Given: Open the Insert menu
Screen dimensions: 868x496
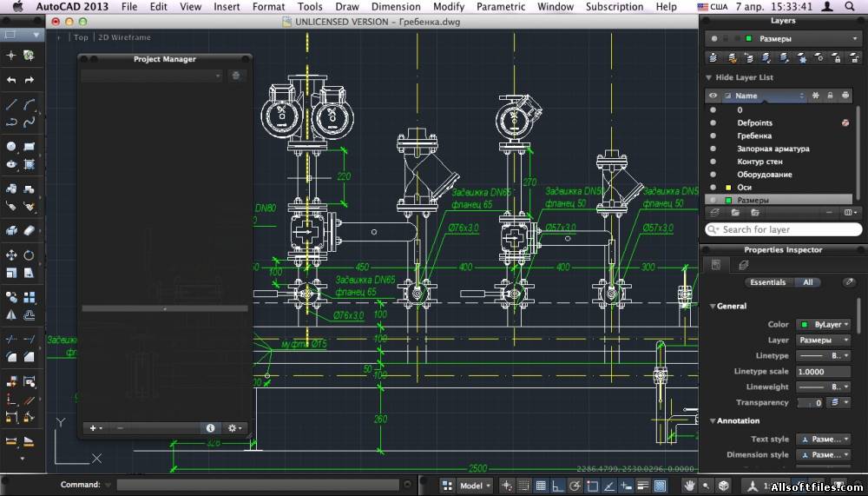Looking at the screenshot, I should click(x=227, y=7).
